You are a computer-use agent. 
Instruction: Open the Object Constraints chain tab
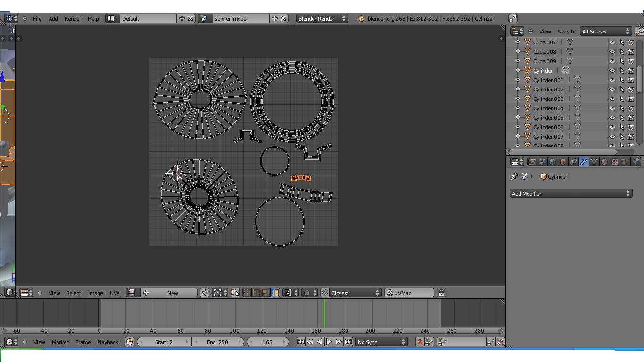pyautogui.click(x=573, y=162)
